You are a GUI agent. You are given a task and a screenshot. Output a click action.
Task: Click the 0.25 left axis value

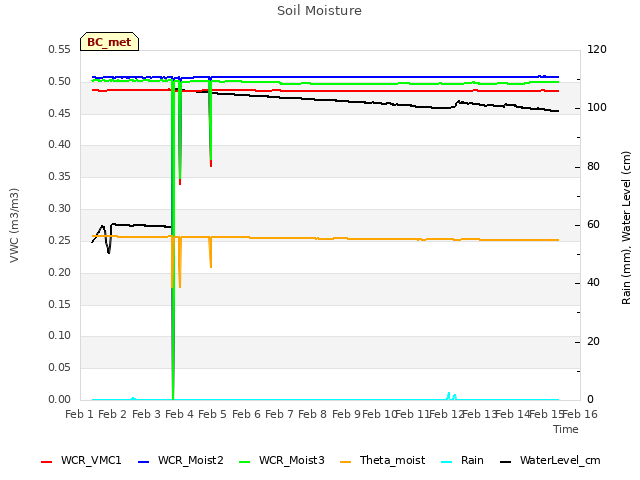click(60, 240)
